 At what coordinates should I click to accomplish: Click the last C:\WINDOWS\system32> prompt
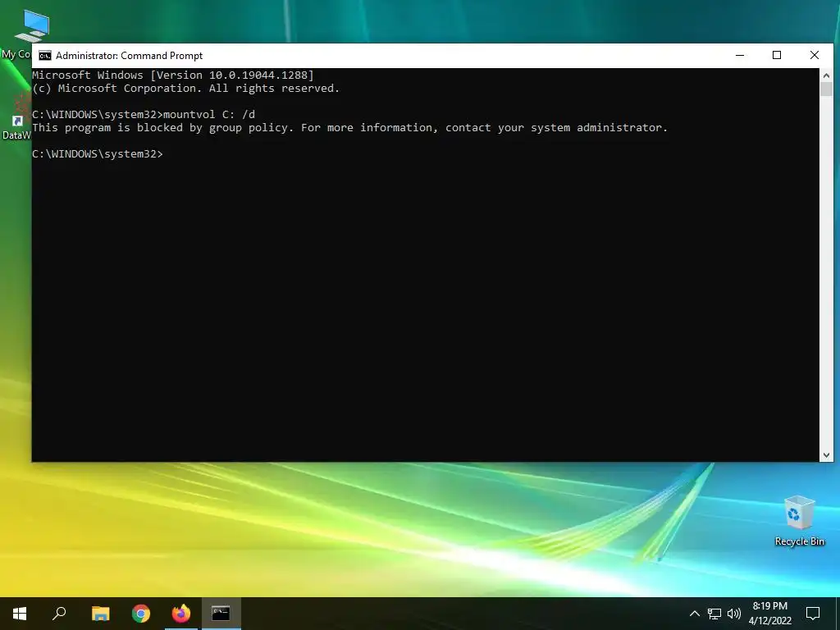click(98, 153)
